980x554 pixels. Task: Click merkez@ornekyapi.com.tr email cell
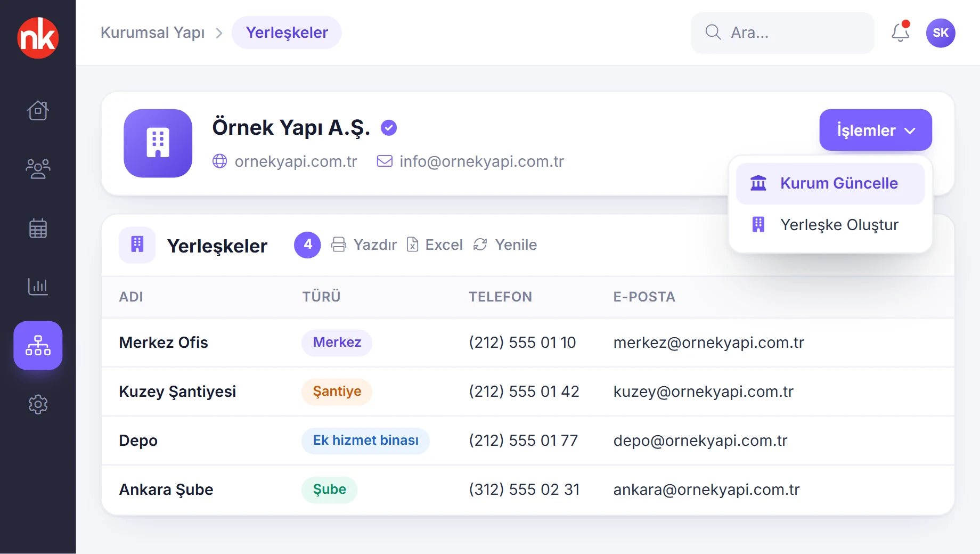pyautogui.click(x=708, y=343)
